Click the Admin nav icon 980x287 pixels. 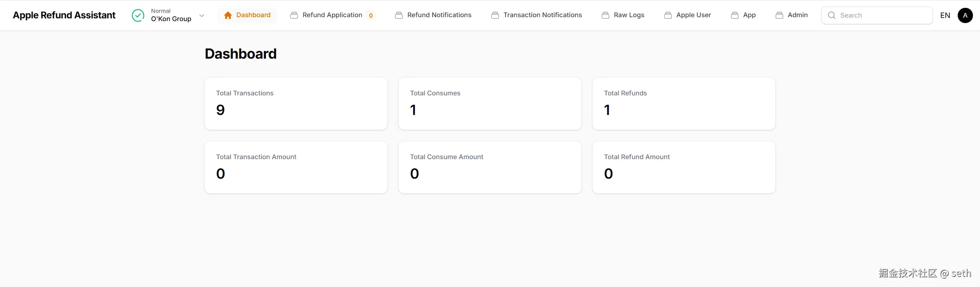tap(779, 15)
